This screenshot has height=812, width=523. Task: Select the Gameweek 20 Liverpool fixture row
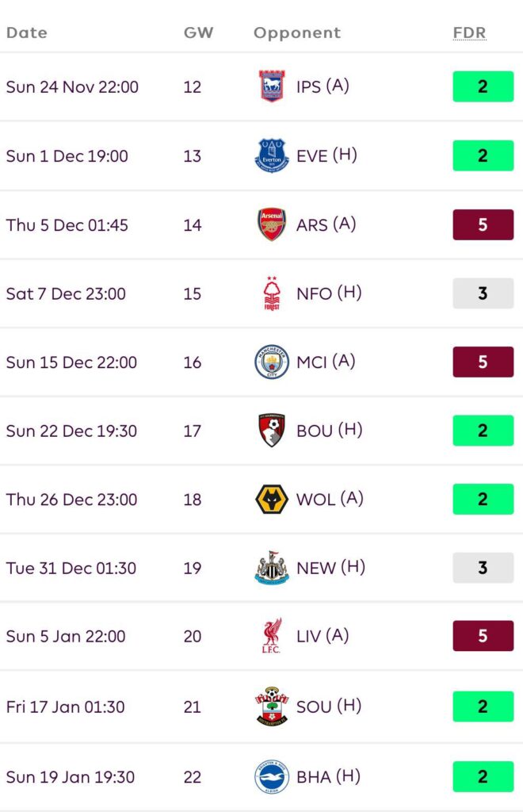(261, 636)
